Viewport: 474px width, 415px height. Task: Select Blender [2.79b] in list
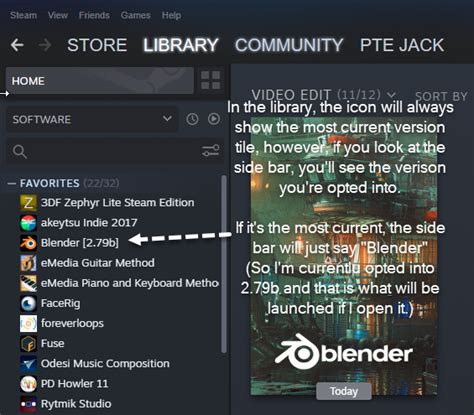tap(80, 243)
